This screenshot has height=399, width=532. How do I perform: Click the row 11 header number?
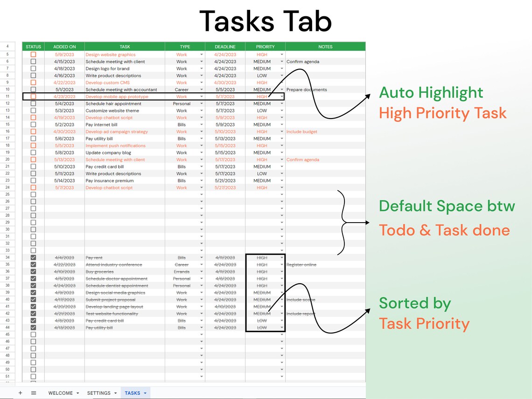click(7, 97)
